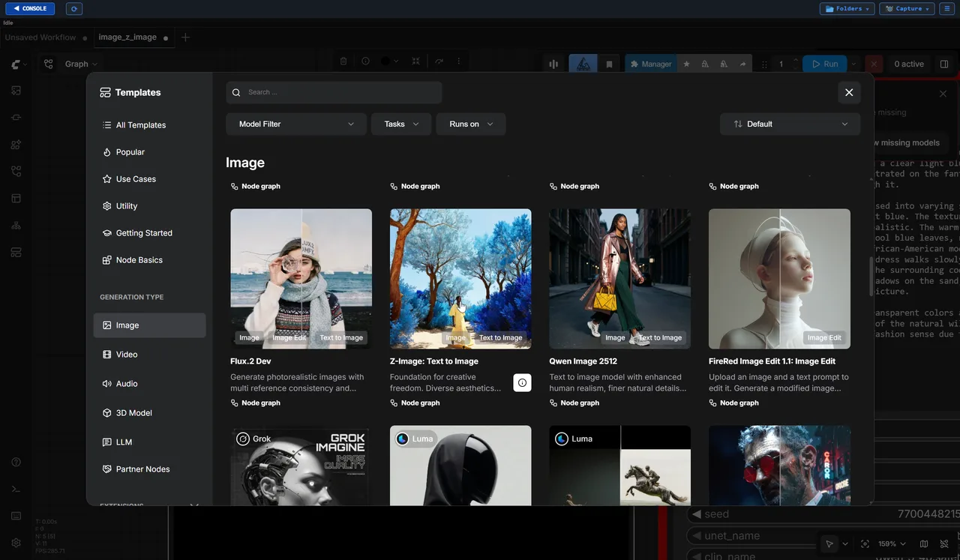
Task: Click the share arrow icon next to Manager
Action: click(742, 64)
